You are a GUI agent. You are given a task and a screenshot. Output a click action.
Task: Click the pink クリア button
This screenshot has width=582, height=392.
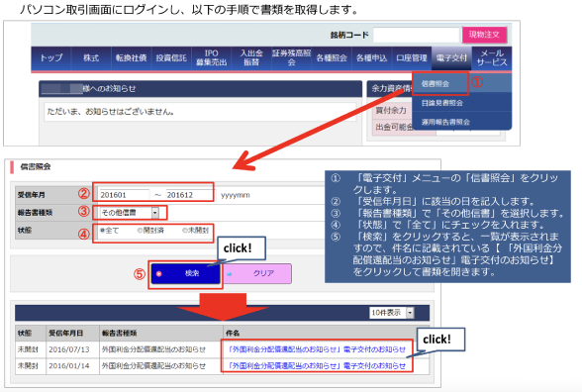[257, 273]
